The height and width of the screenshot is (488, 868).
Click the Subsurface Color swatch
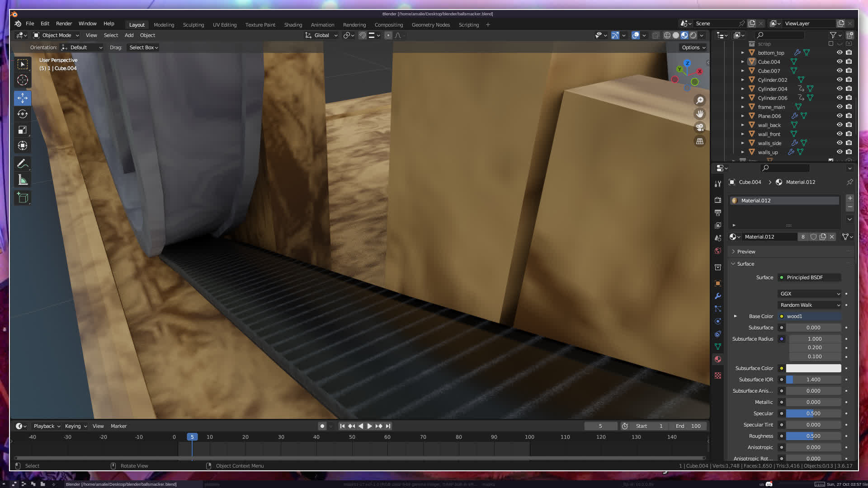click(813, 368)
